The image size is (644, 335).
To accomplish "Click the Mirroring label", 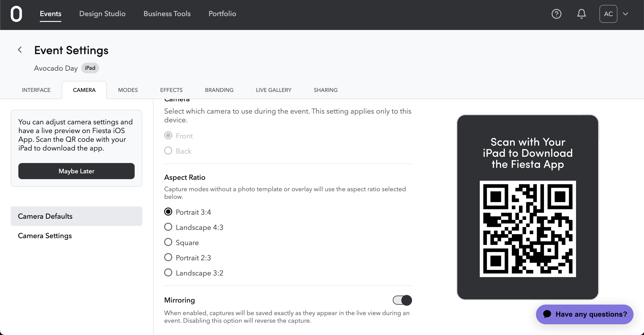I will (179, 300).
